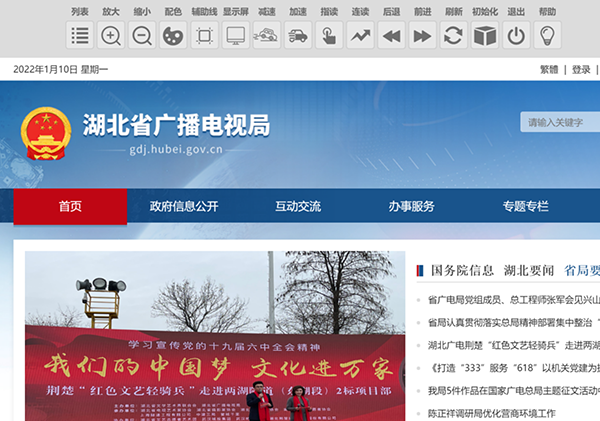Select the date text 2022年1月10日 星期一

[x=61, y=69]
